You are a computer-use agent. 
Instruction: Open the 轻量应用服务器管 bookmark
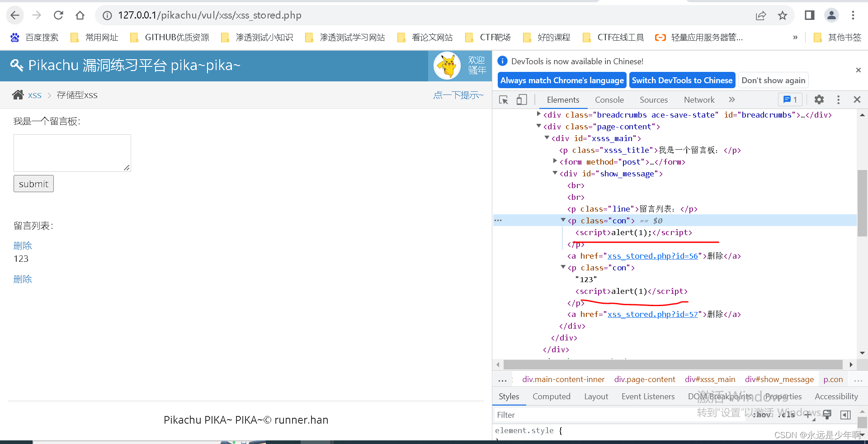[x=699, y=38]
